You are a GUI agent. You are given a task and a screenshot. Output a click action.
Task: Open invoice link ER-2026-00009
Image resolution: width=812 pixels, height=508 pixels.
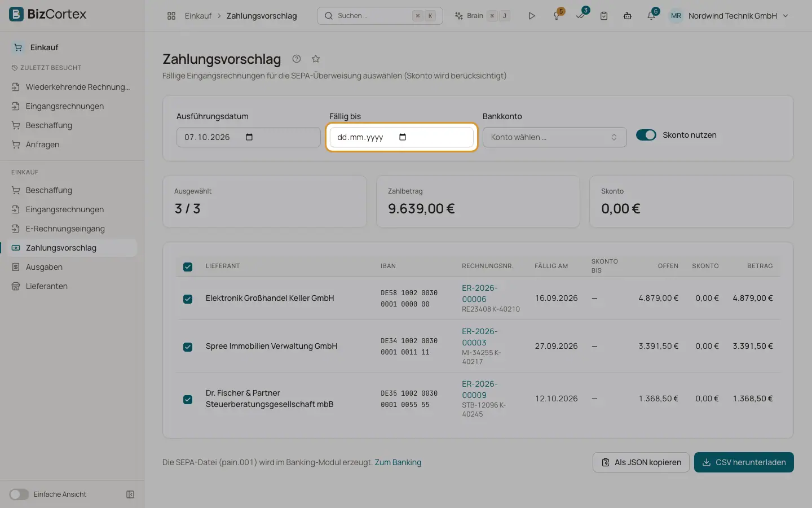(480, 389)
